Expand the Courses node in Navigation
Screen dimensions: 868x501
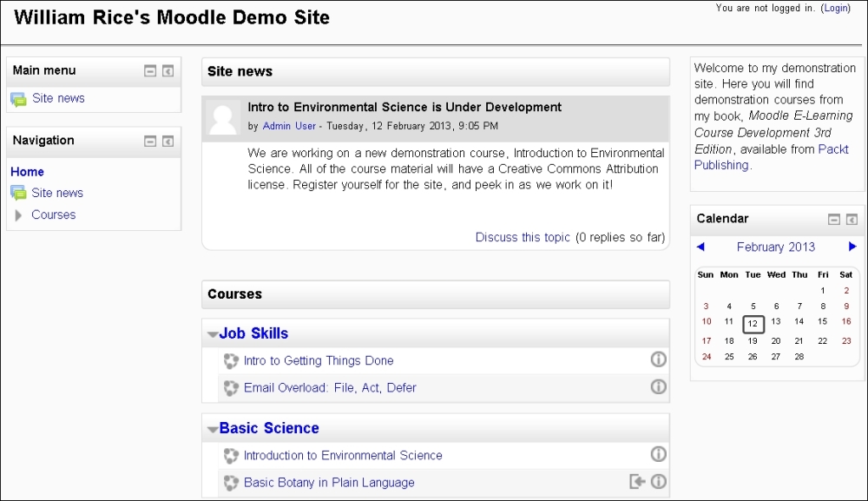point(18,215)
